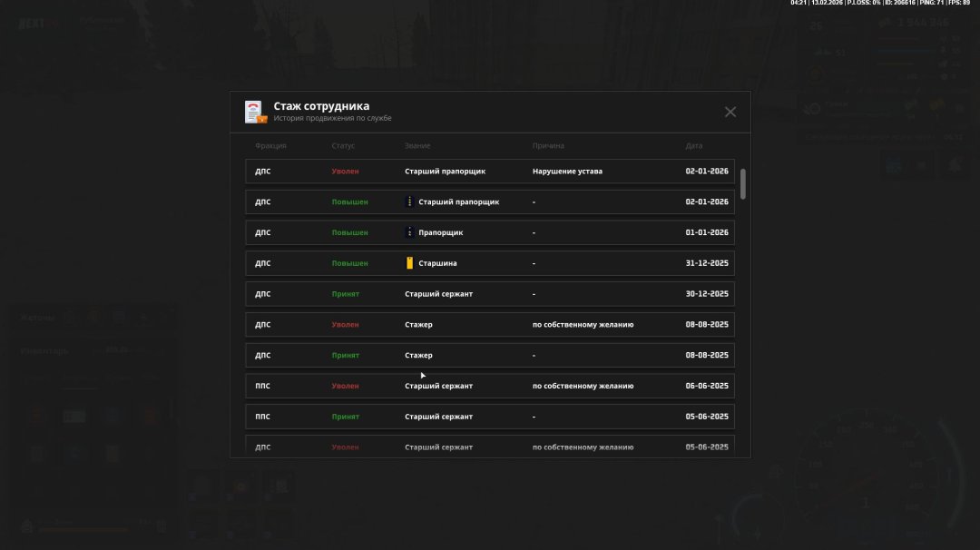Viewport: 980px width, 550px height.
Task: Click the Звание column header
Action: point(417,145)
